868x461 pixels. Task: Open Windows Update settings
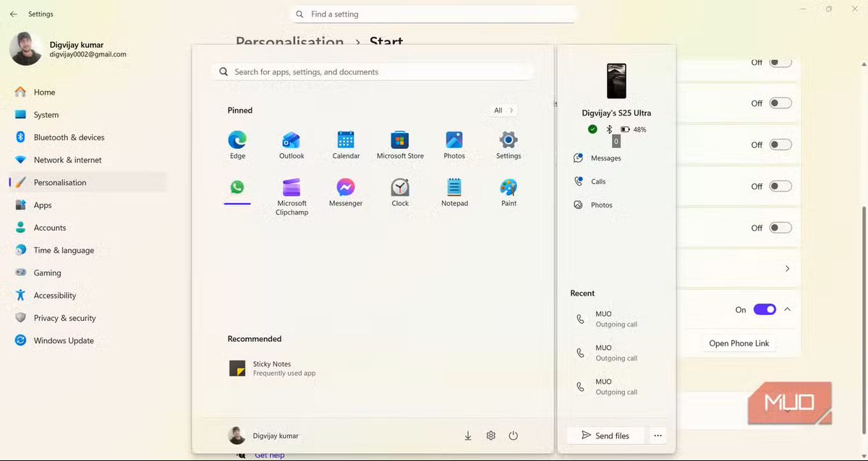coord(87,340)
